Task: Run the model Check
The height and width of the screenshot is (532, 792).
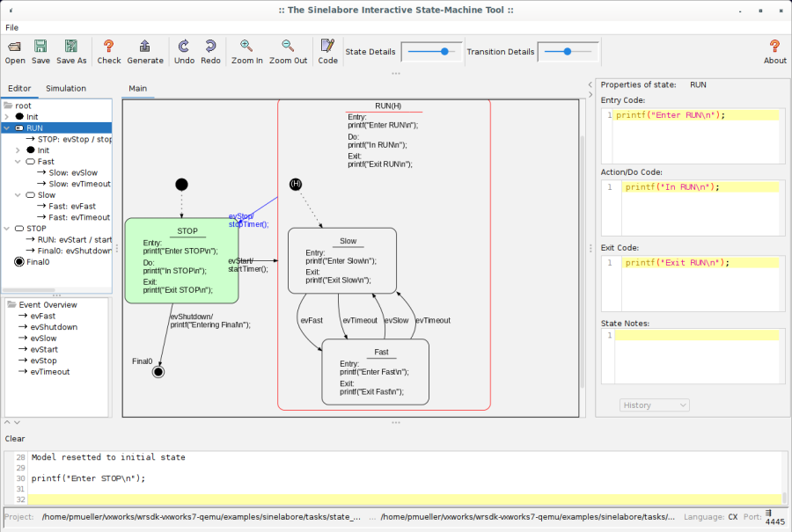Action: [x=108, y=51]
